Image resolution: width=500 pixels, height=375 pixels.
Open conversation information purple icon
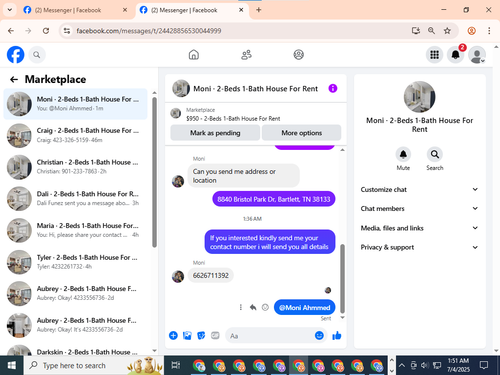click(333, 88)
